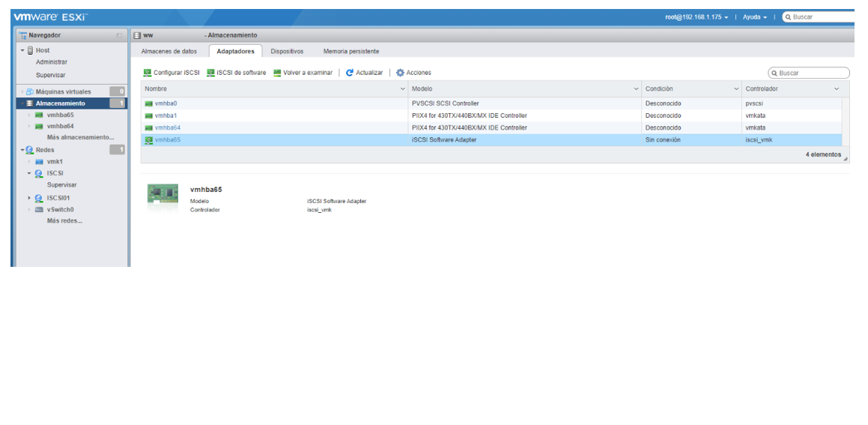Open Más almacenamiento... link

click(81, 137)
